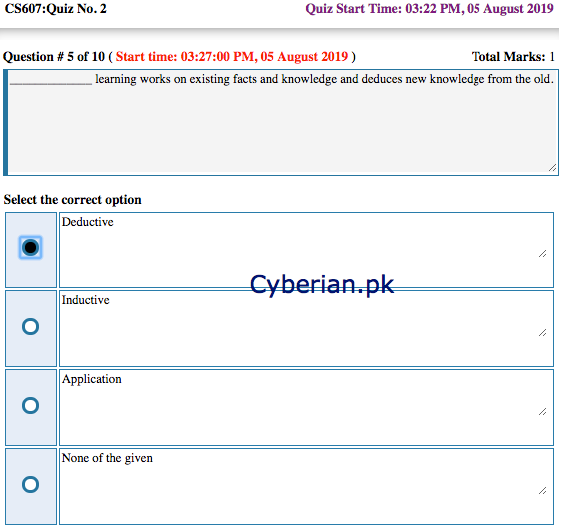The image size is (561, 529).
Task: Click the None of the given text box
Action: point(306,486)
